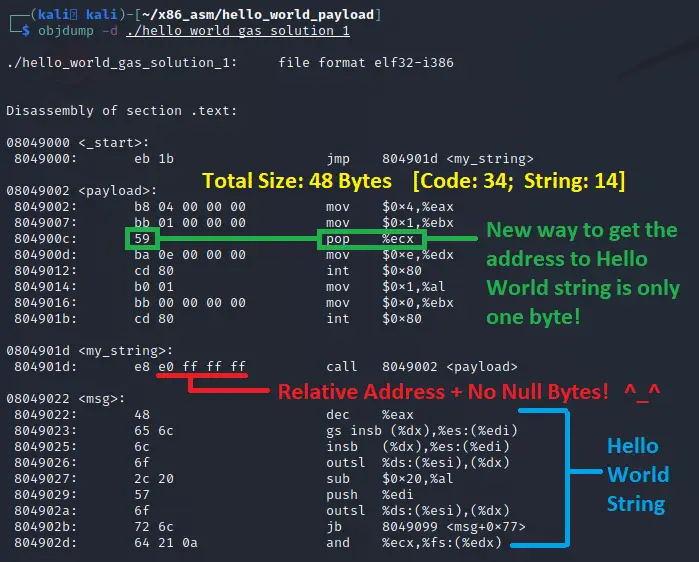Click the 'mov $0xe,%edx' instruction

390,255
